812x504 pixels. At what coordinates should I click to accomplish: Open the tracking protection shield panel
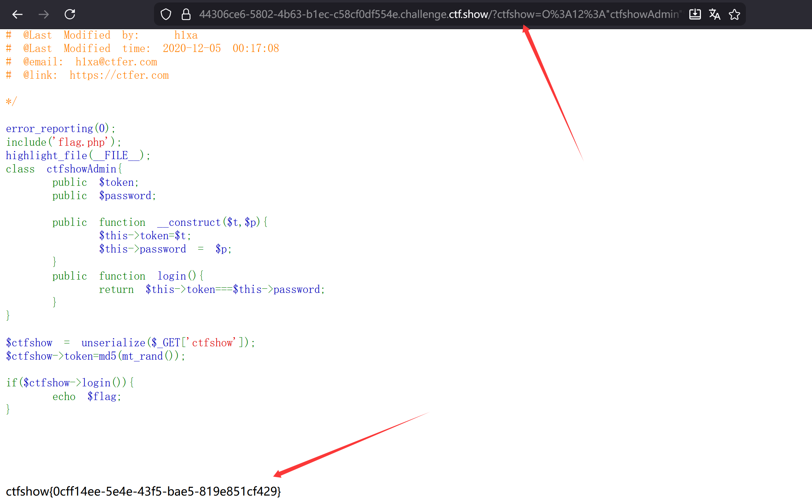[166, 14]
